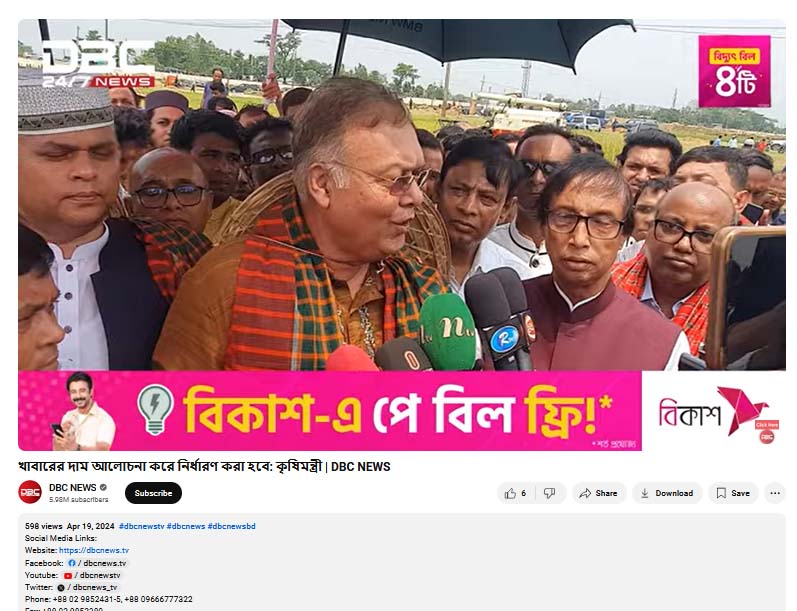Click the thumbs-down dislike icon
The image size is (797, 611).
pyautogui.click(x=549, y=493)
